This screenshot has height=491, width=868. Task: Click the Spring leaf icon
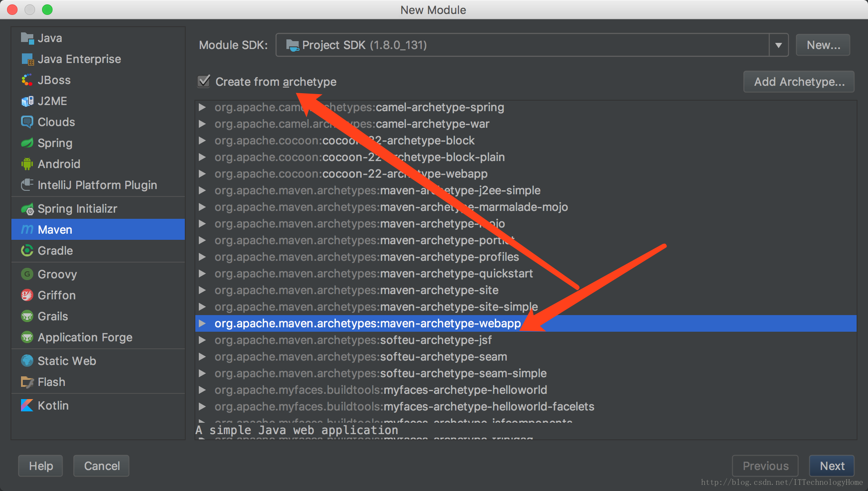pos(27,143)
